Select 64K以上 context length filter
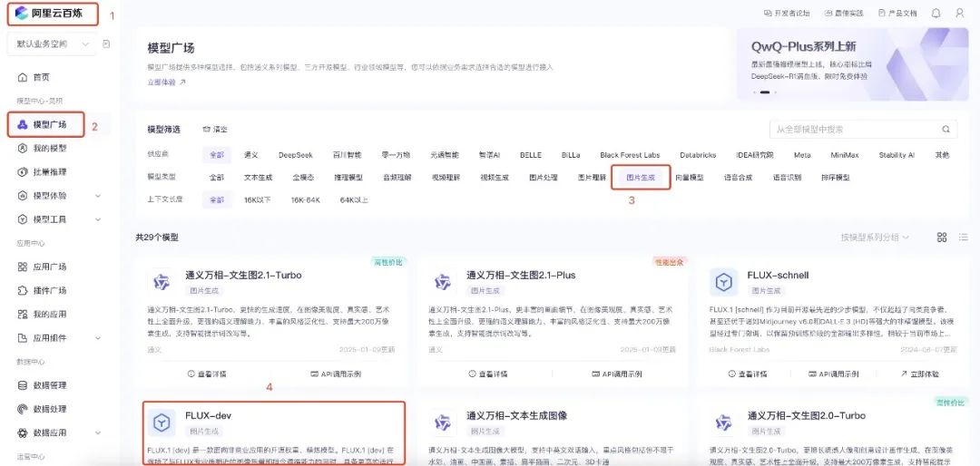980x466 pixels. [x=354, y=199]
